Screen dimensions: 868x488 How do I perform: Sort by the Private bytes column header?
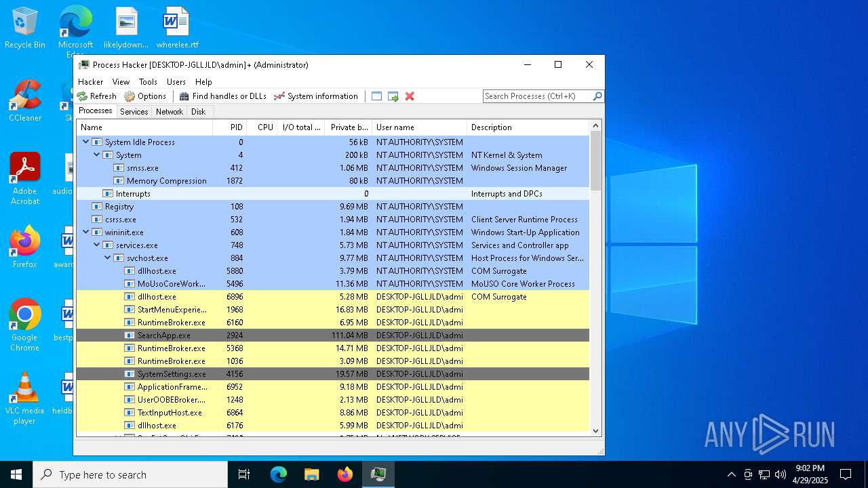pos(349,127)
